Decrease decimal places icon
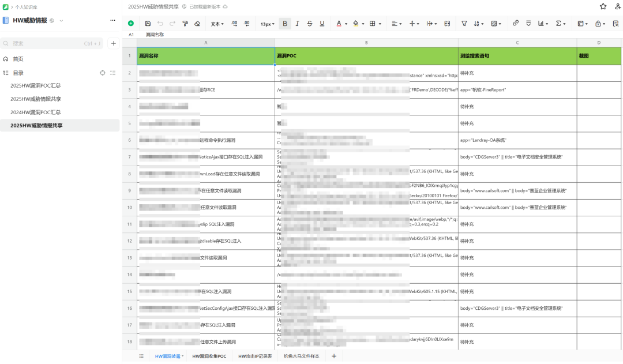This screenshot has width=623, height=364. coord(247,24)
